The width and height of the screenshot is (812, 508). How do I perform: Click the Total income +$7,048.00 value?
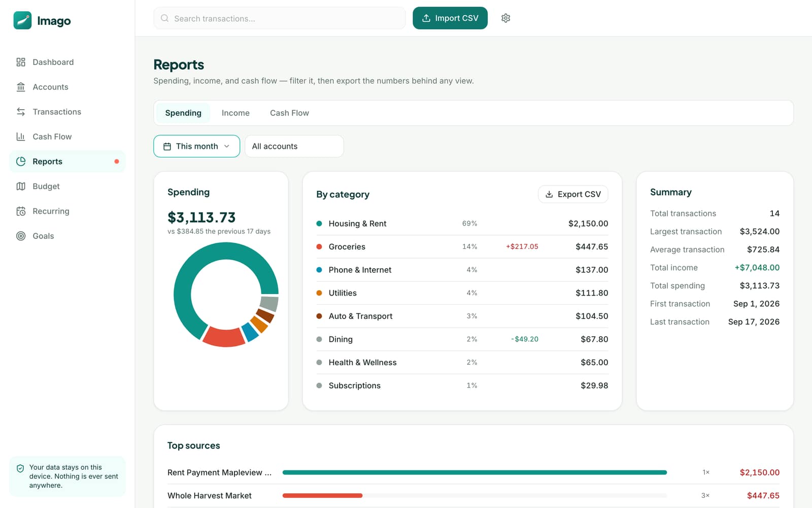pos(757,268)
